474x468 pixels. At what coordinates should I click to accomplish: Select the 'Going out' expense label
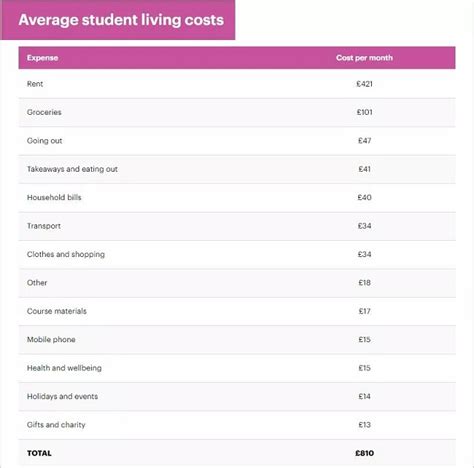(44, 141)
